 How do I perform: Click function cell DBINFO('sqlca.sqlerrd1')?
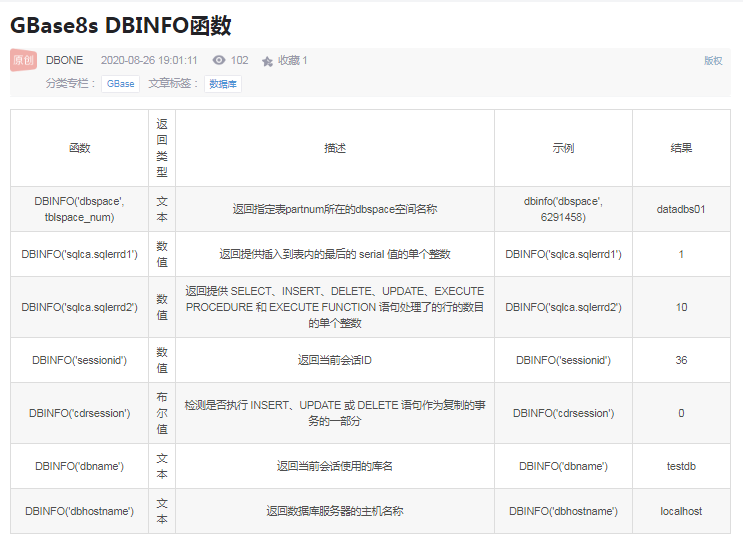pyautogui.click(x=80, y=254)
